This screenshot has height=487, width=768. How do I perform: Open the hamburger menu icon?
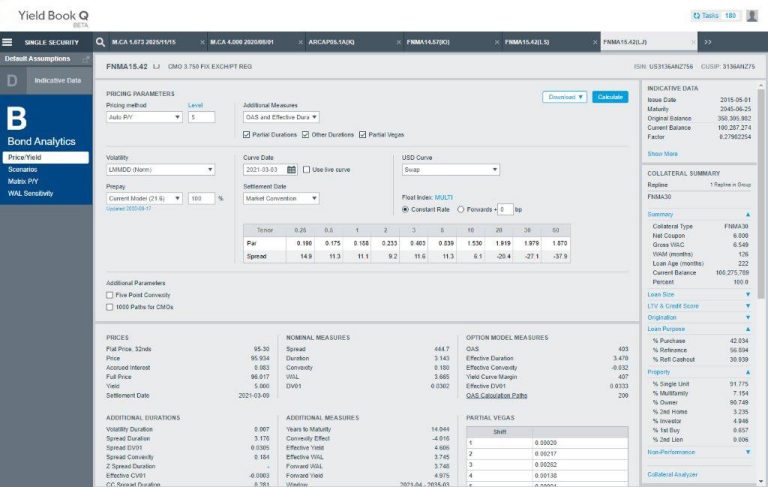click(7, 42)
